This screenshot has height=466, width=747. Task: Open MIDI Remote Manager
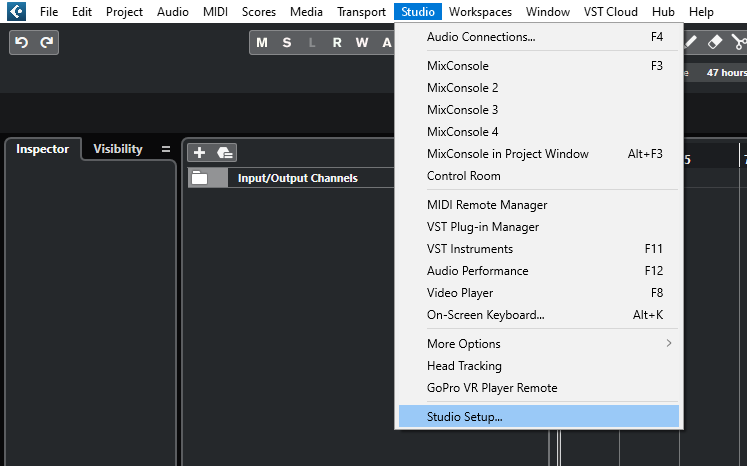pos(539,205)
